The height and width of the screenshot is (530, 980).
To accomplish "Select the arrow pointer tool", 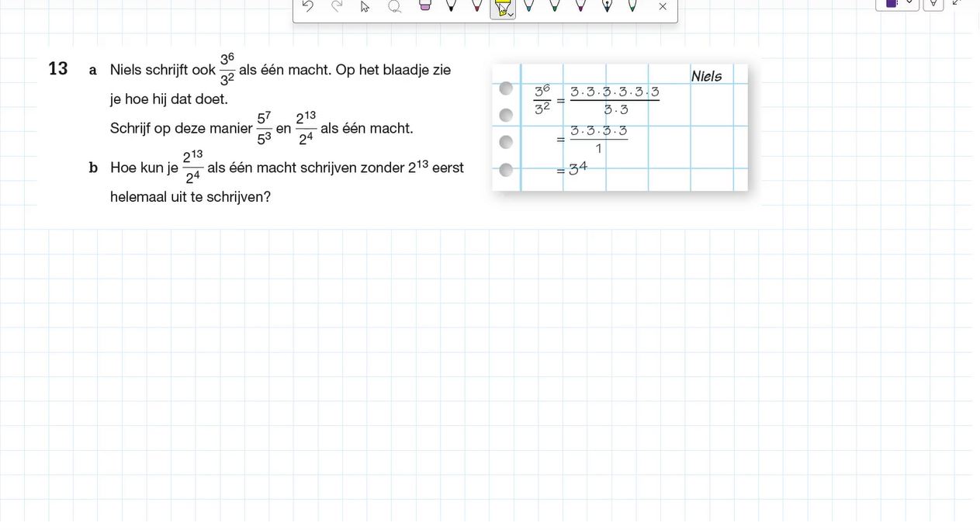I will [x=365, y=6].
